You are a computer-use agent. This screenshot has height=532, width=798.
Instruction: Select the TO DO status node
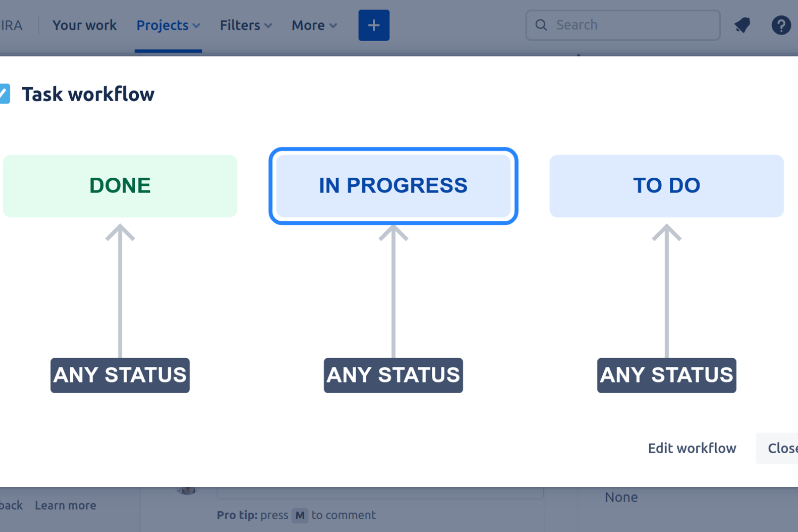[667, 186]
